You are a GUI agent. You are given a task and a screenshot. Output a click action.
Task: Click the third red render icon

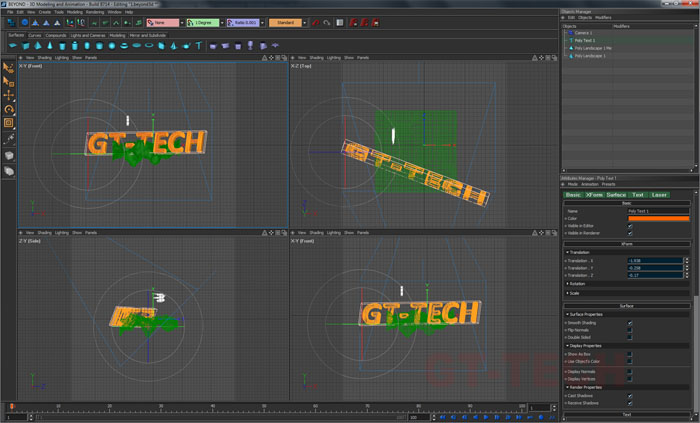[375, 22]
